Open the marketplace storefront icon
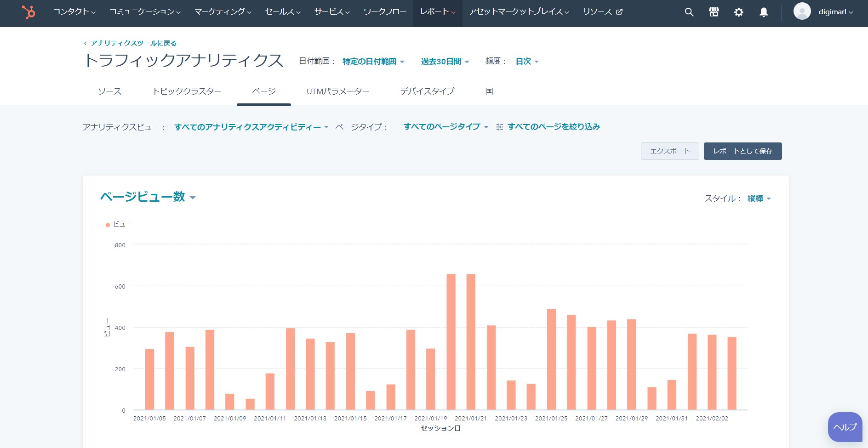Image resolution: width=868 pixels, height=448 pixels. point(714,12)
